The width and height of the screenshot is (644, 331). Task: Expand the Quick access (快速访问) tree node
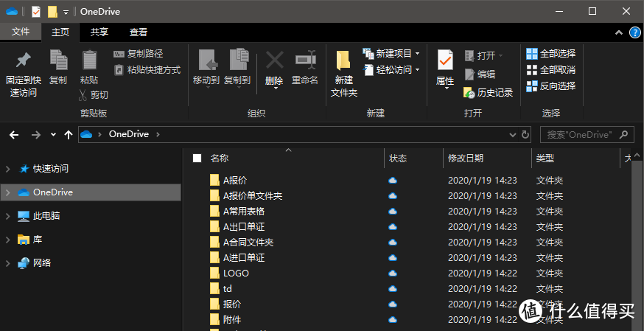[x=7, y=169]
